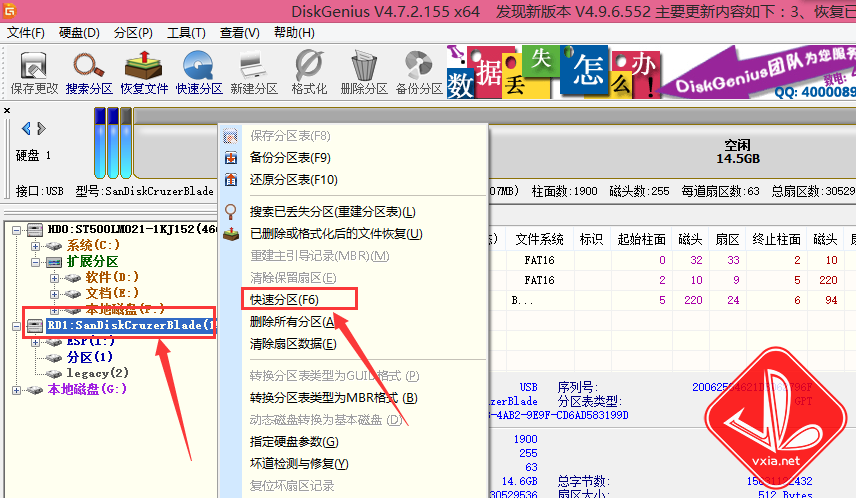
Task: Click the Search Partition (搜索分区) toolbar icon
Action: tap(89, 73)
